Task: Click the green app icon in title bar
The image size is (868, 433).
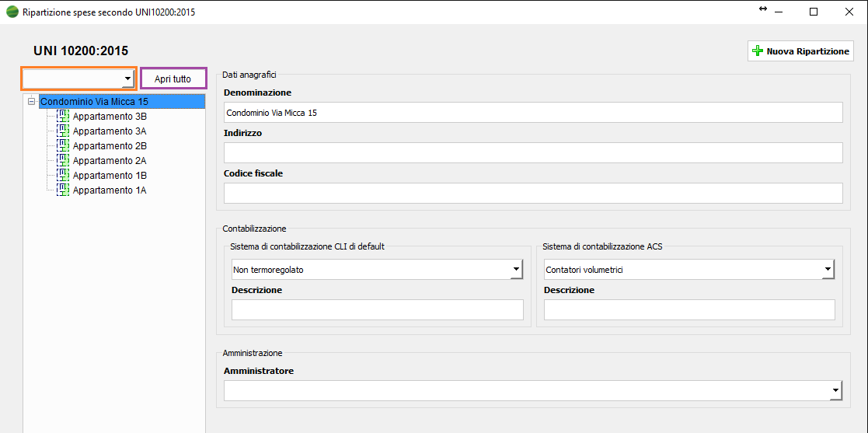Action: click(12, 12)
